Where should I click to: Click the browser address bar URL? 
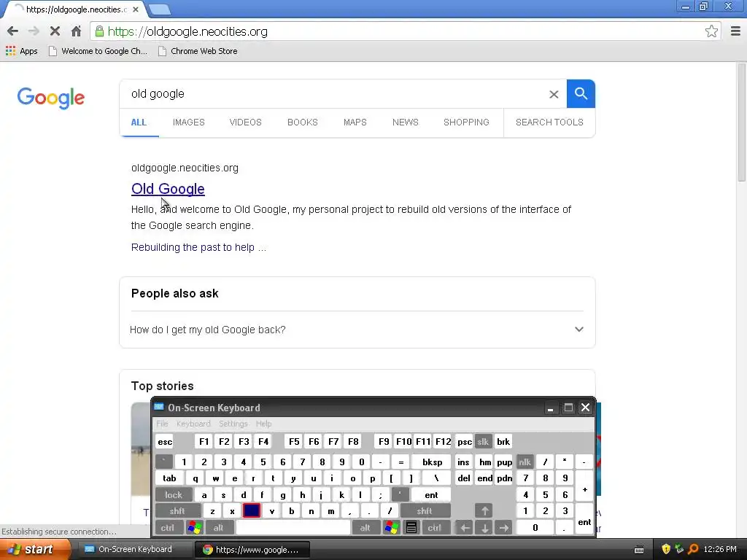[187, 31]
